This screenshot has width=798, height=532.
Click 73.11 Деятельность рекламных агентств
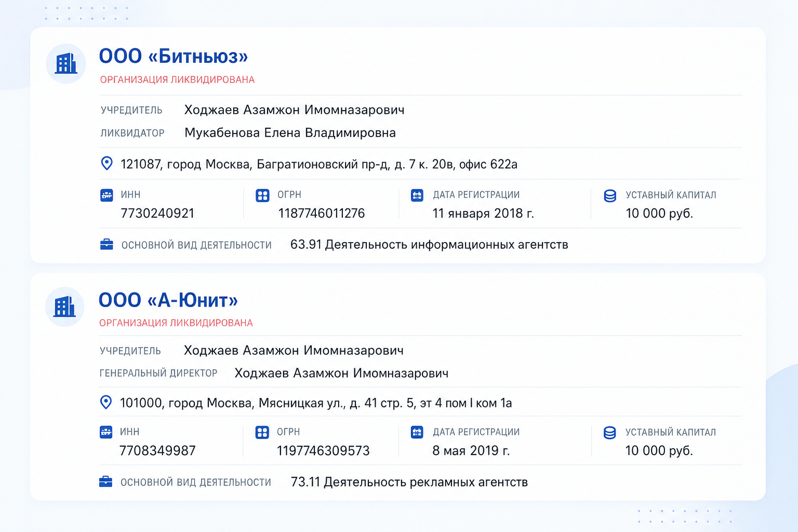click(409, 482)
